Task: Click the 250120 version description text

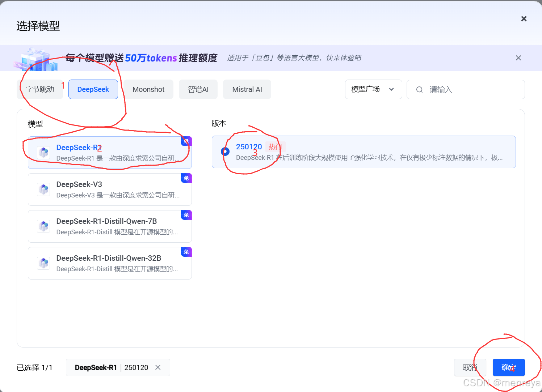Action: (369, 158)
